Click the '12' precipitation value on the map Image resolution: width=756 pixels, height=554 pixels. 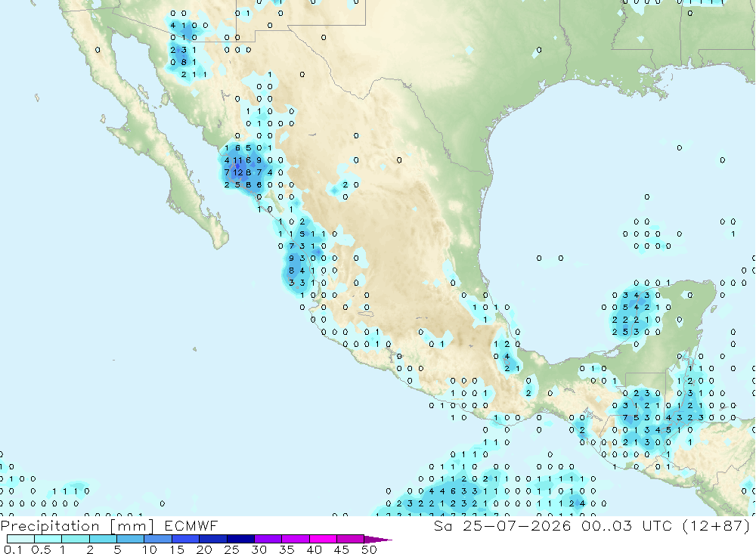[x=238, y=172]
